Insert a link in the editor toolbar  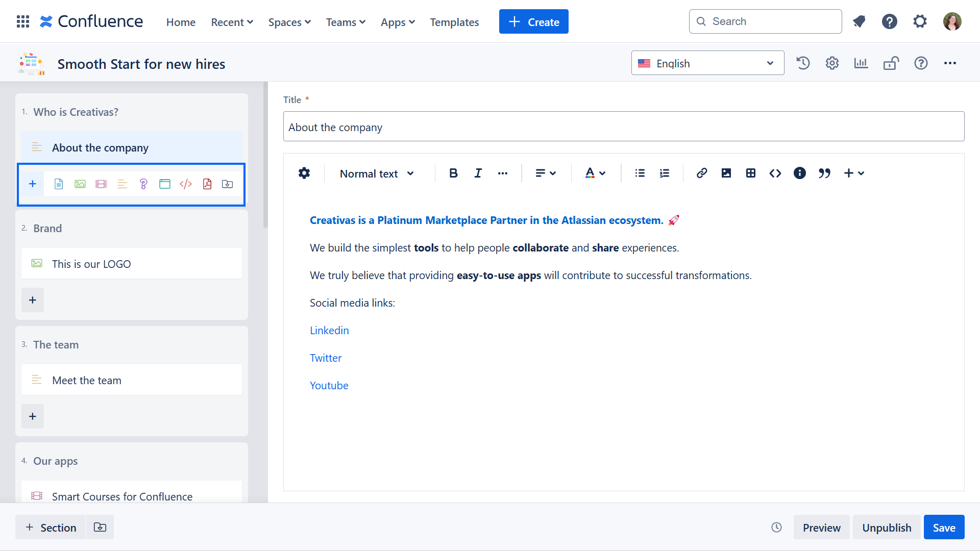pyautogui.click(x=702, y=173)
